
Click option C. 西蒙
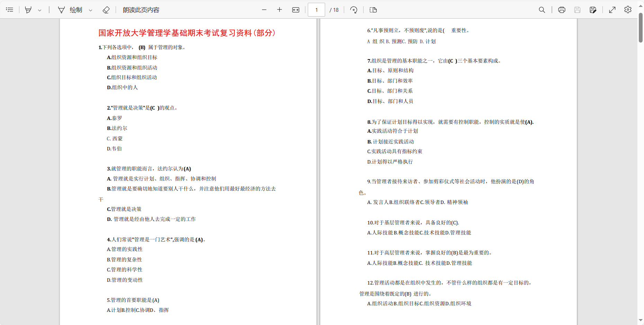[x=115, y=139]
